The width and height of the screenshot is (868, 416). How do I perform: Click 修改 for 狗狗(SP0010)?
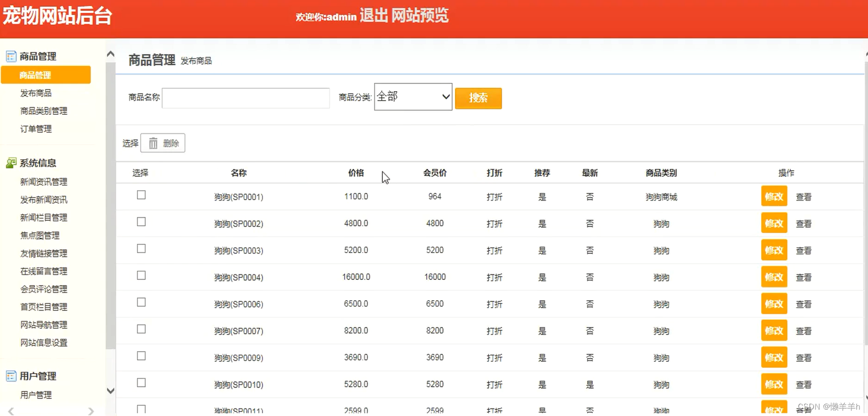click(774, 384)
